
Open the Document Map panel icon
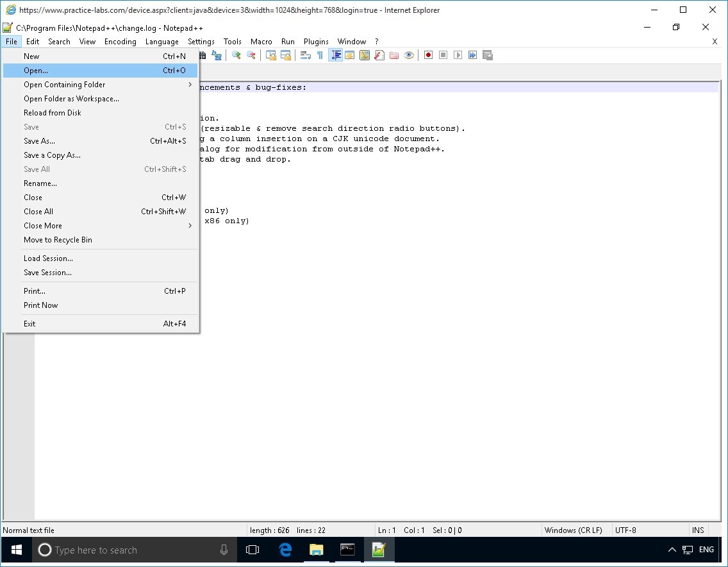365,55
